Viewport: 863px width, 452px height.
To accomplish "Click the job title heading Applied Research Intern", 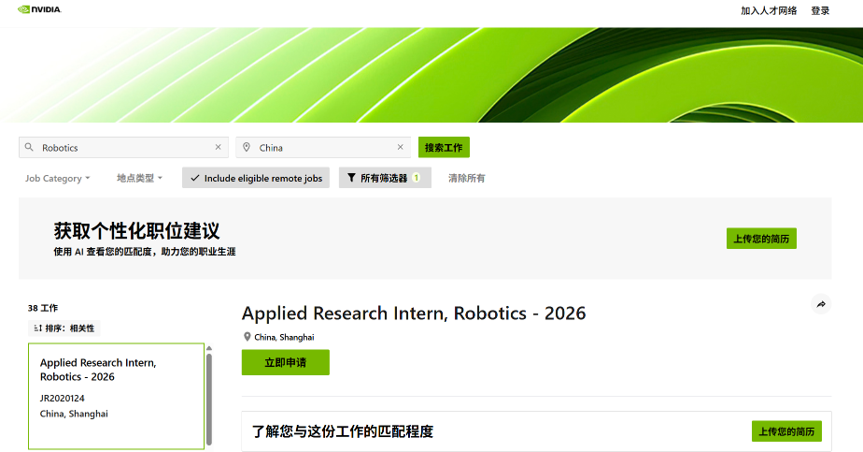I will click(x=414, y=313).
